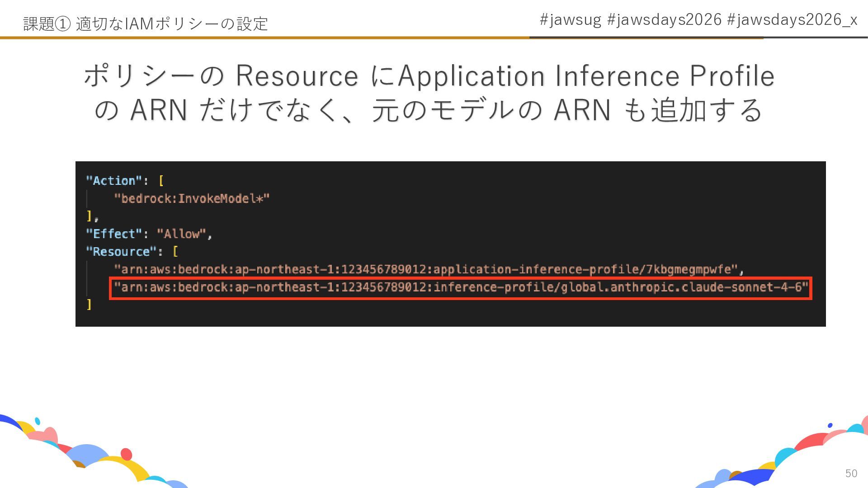Click the second title line about ARN
Screen dimensions: 868x488
429,110
